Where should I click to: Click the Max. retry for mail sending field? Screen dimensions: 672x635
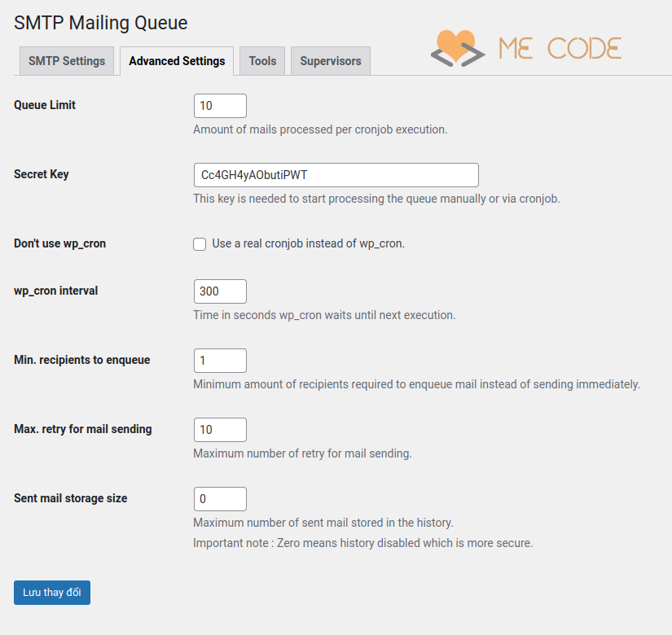coord(220,430)
